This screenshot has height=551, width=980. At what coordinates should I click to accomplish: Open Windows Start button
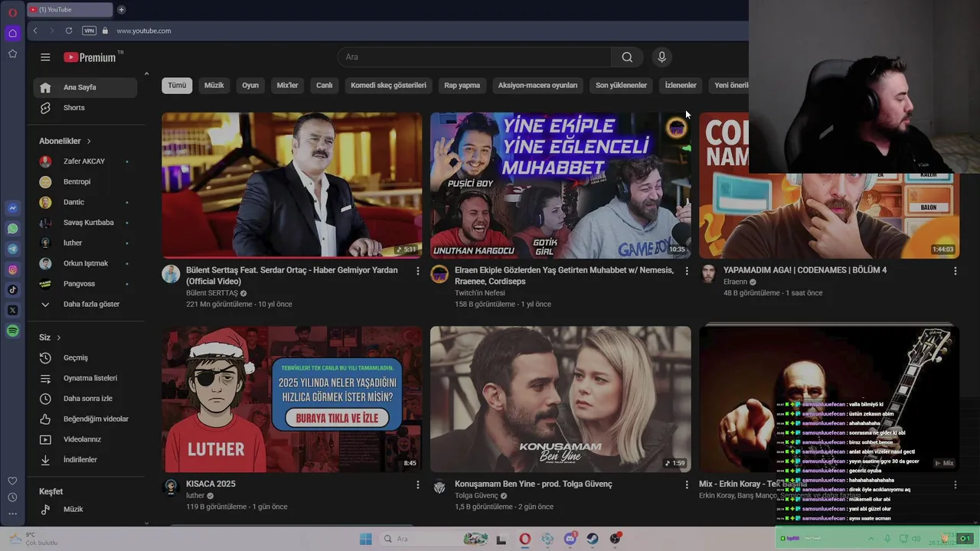pos(365,539)
